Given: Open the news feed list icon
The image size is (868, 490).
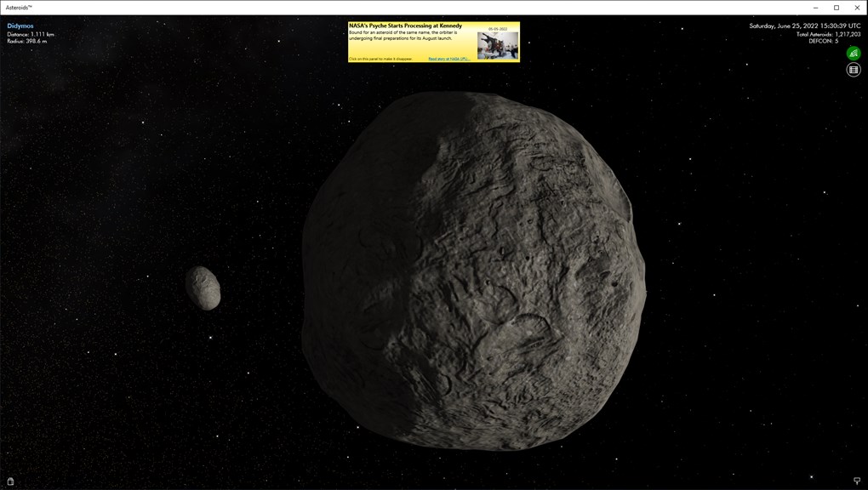Looking at the screenshot, I should pos(853,70).
